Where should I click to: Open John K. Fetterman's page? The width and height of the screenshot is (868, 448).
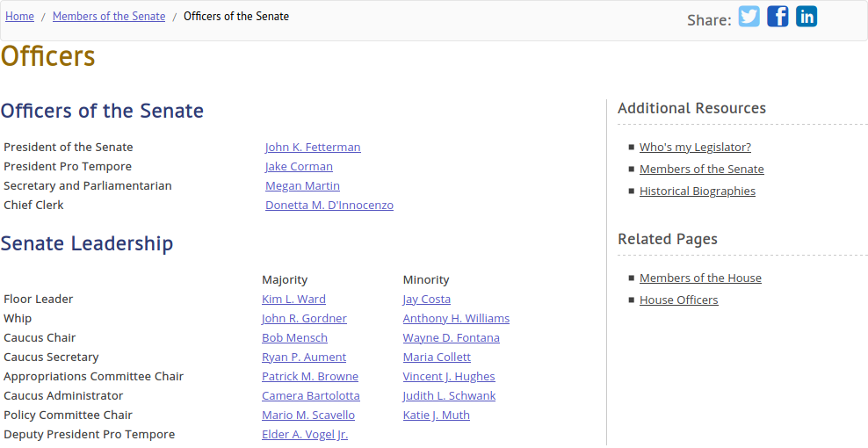click(x=313, y=147)
